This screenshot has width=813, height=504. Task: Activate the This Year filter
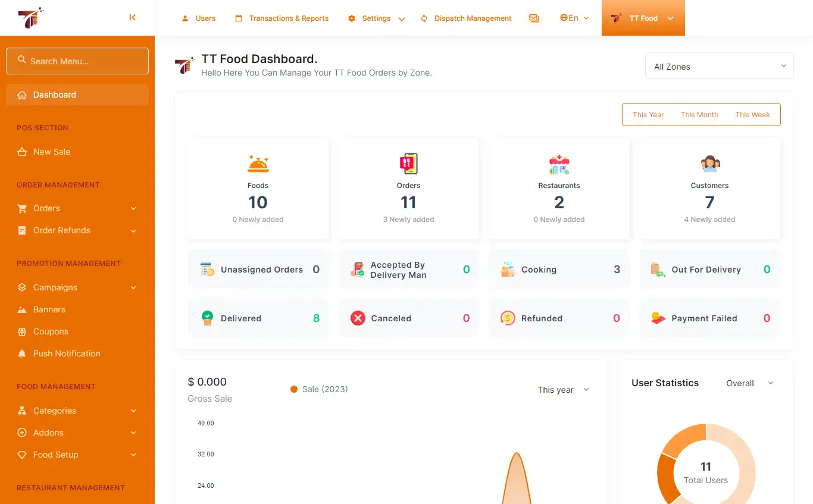click(648, 114)
